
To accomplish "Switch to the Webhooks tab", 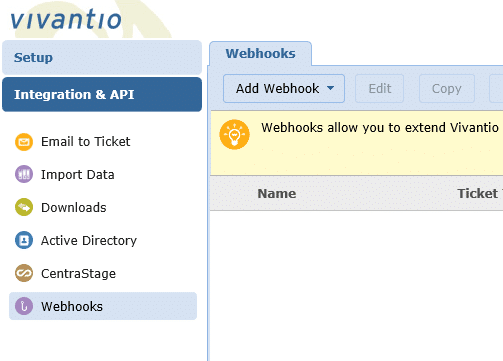I will pyautogui.click(x=260, y=54).
